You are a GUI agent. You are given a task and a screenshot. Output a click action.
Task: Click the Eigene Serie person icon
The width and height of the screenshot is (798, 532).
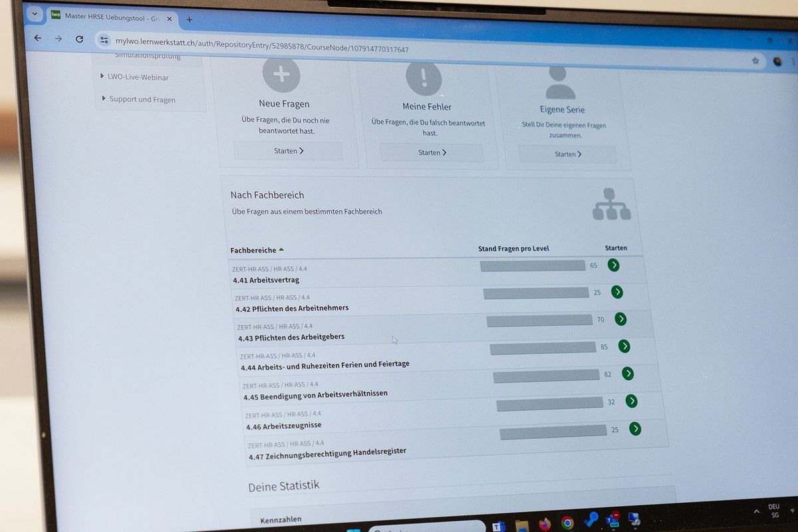(560, 82)
